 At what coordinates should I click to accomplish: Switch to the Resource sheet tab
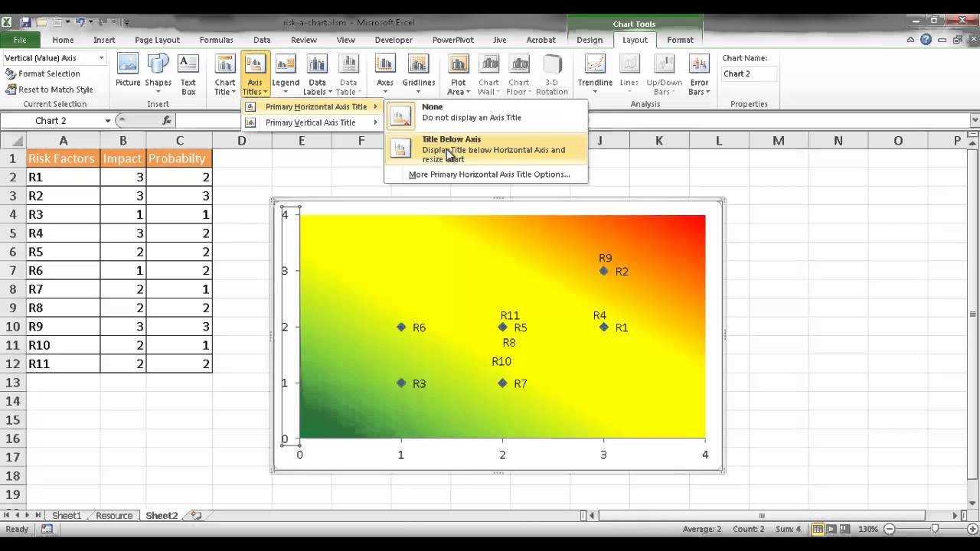[113, 516]
